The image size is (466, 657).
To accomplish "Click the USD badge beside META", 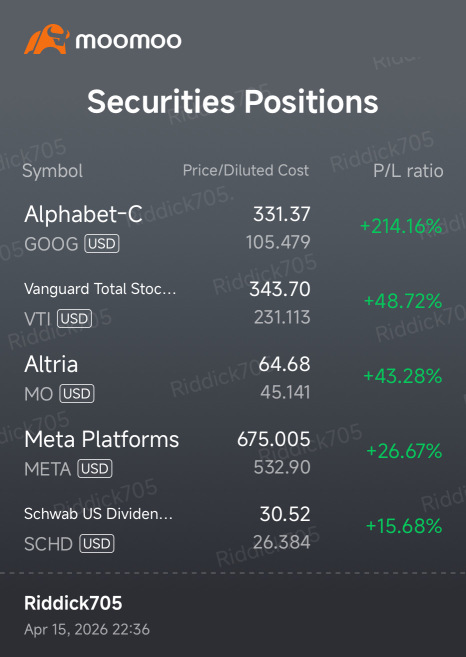I will [x=95, y=469].
